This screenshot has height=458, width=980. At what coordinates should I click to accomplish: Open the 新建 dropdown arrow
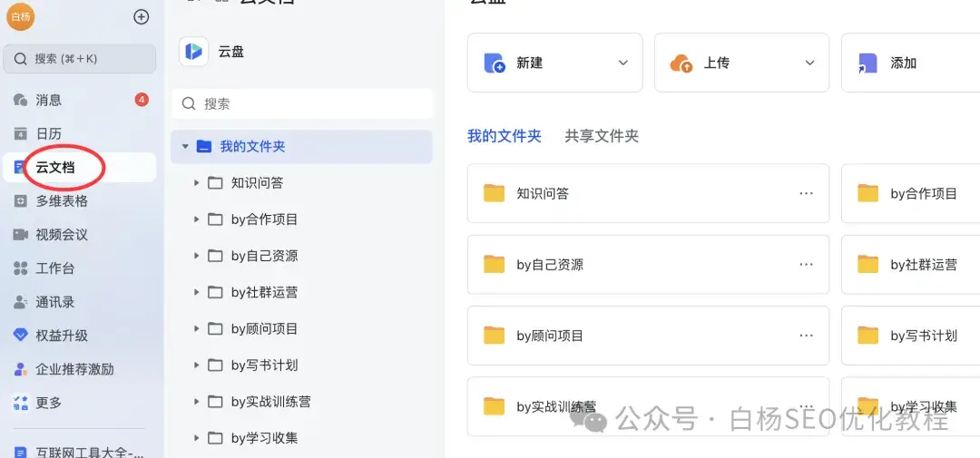pyautogui.click(x=622, y=63)
